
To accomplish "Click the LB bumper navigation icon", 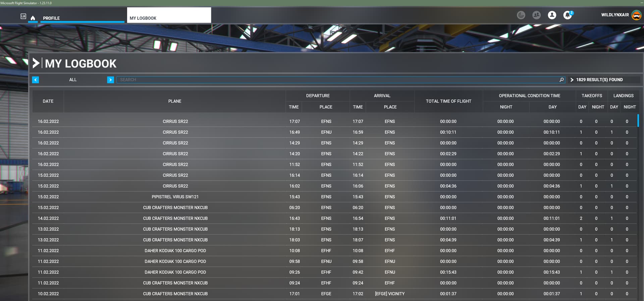I will [x=23, y=16].
